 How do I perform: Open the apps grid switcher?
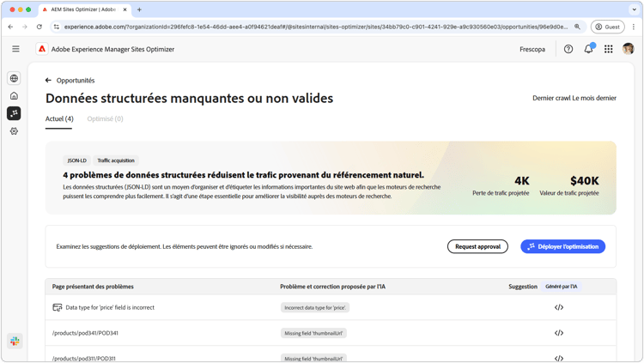pos(608,49)
